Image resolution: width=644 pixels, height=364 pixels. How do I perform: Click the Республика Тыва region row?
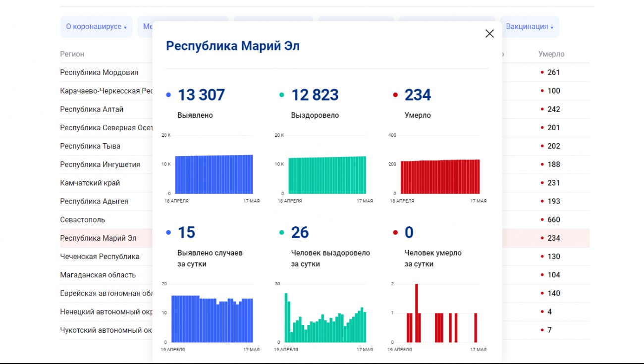tap(90, 146)
